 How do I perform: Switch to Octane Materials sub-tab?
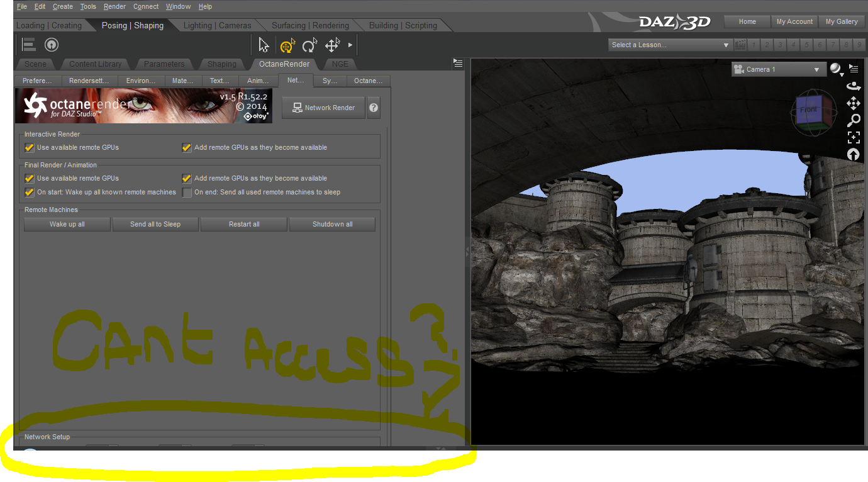click(183, 81)
